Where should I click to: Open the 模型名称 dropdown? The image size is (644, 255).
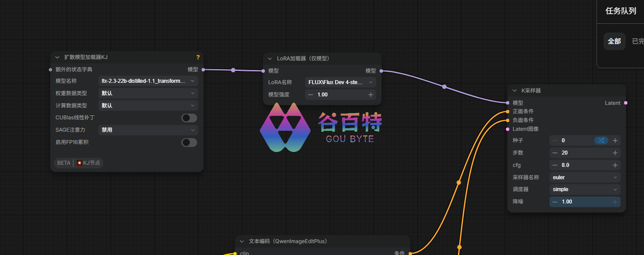coord(148,81)
